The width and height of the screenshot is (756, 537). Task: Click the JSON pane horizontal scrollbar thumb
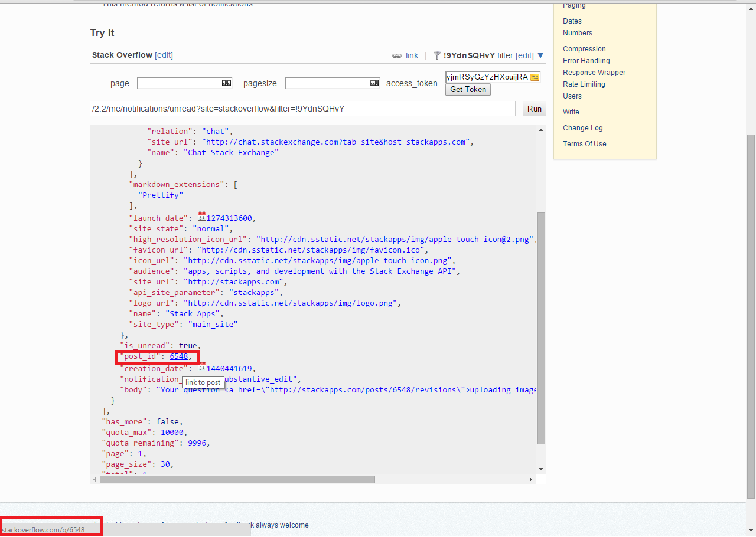(x=237, y=480)
